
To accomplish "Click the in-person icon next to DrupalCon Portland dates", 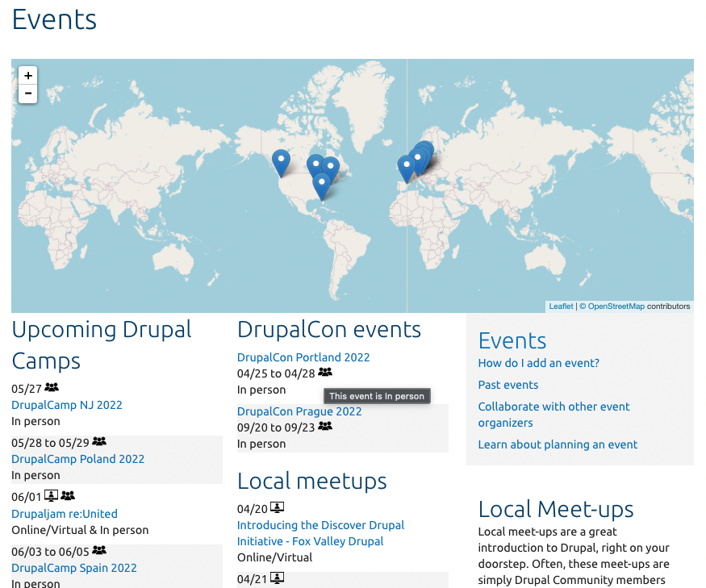I will [324, 372].
